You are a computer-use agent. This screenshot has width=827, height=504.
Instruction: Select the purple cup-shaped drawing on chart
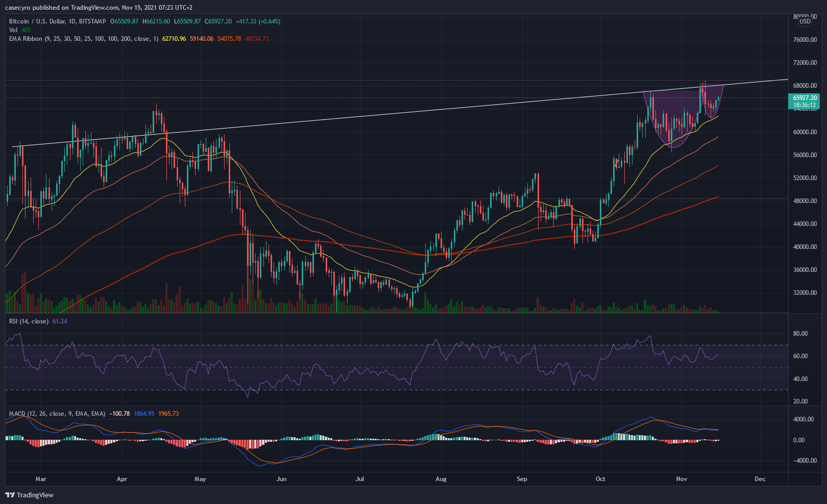tap(664, 102)
